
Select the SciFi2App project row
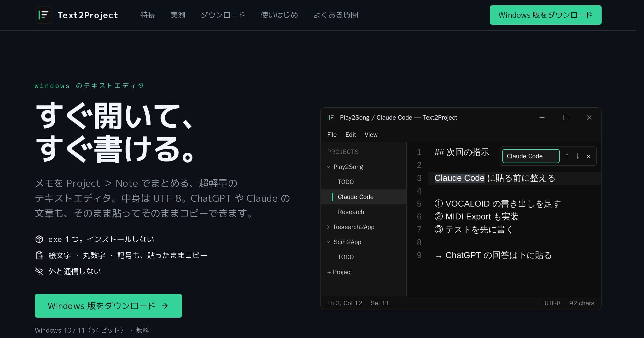(364, 242)
